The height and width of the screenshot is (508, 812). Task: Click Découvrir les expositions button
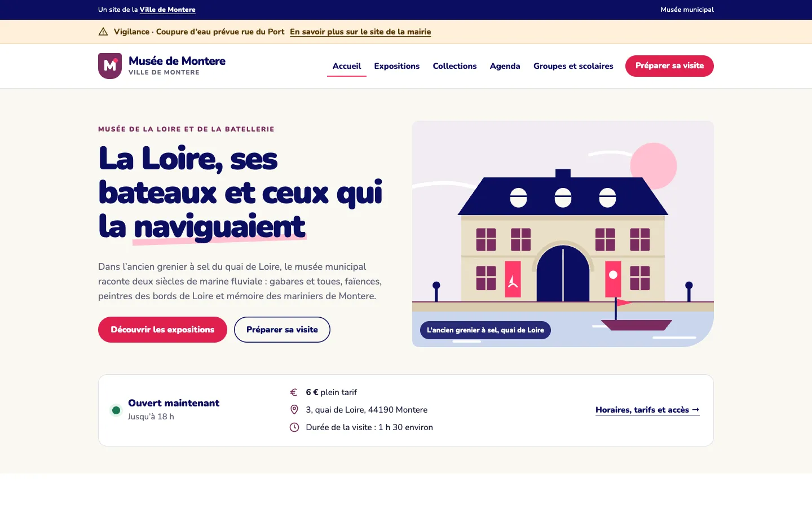click(162, 330)
